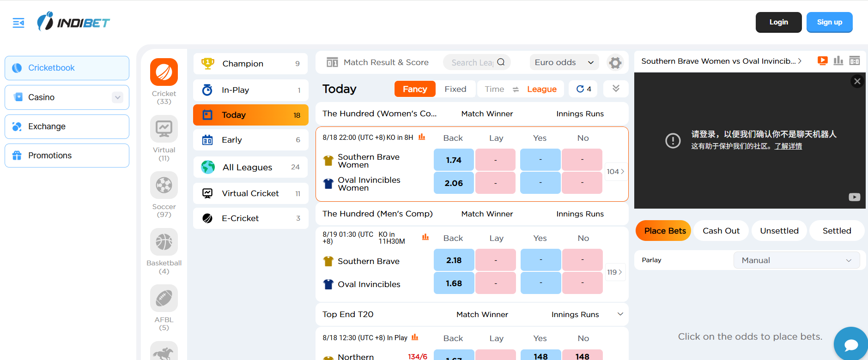
Task: Open the Champion category
Action: tap(250, 64)
